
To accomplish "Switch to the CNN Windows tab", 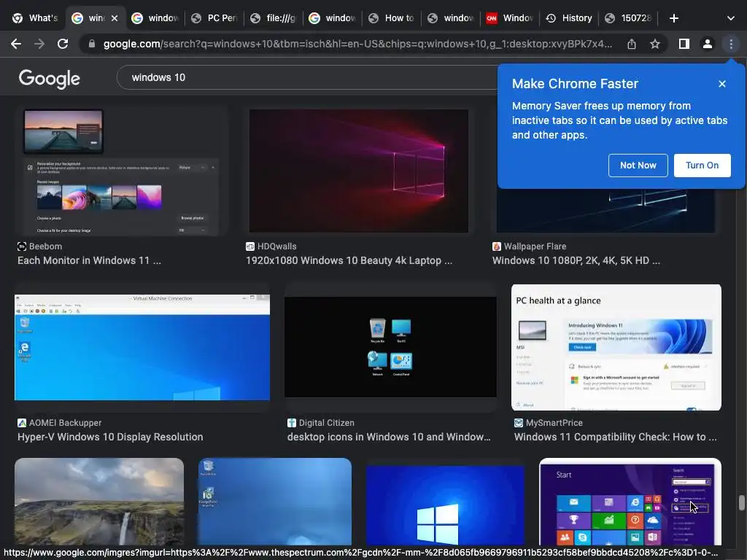I will coord(510,18).
